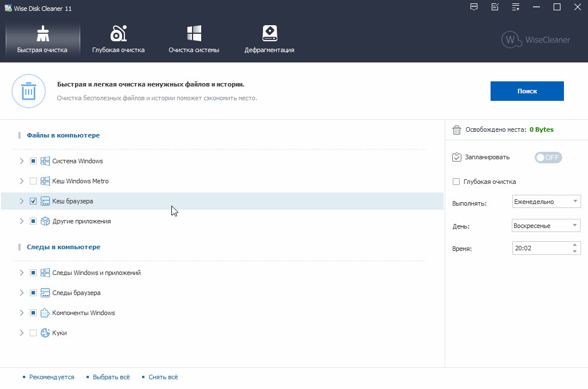The image size is (588, 389).
Task: Click the Кеш Windows Metro logo icon
Action: click(45, 181)
